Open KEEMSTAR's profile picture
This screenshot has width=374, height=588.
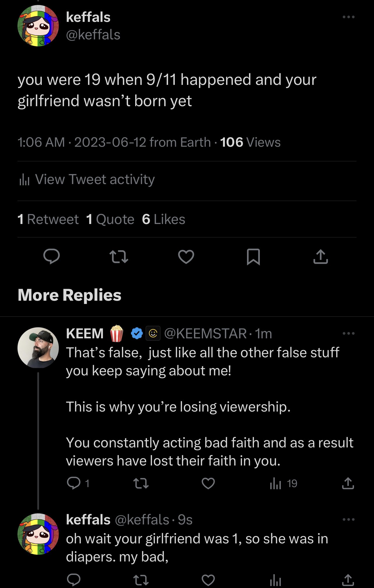click(38, 348)
